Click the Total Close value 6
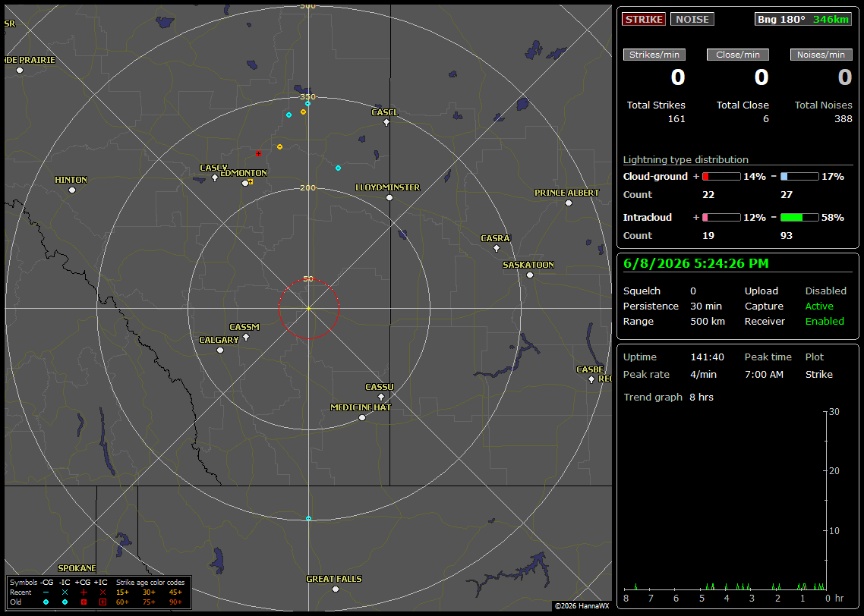The image size is (864, 616). pos(766,119)
